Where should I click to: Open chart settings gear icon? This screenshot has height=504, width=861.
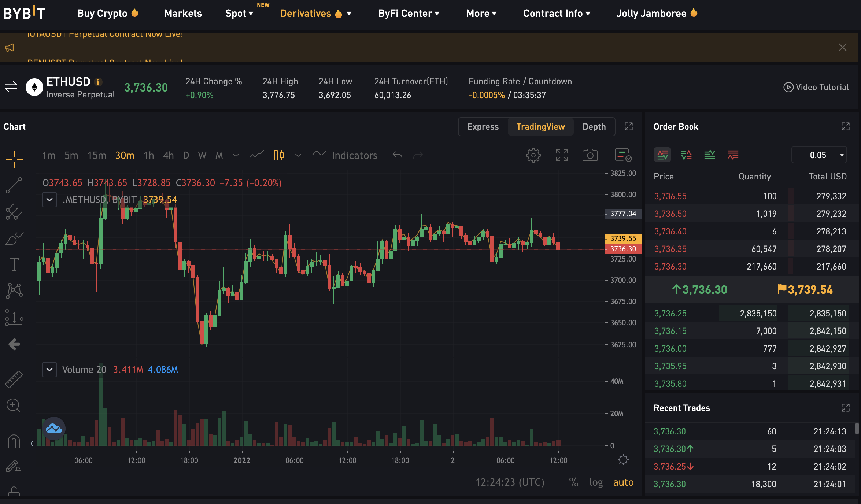coord(533,155)
